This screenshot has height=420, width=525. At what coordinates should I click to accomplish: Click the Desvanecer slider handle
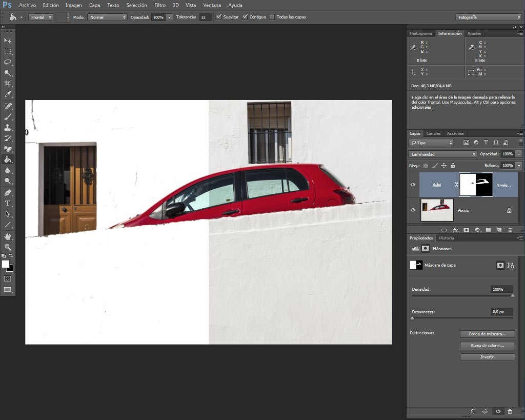(x=413, y=318)
